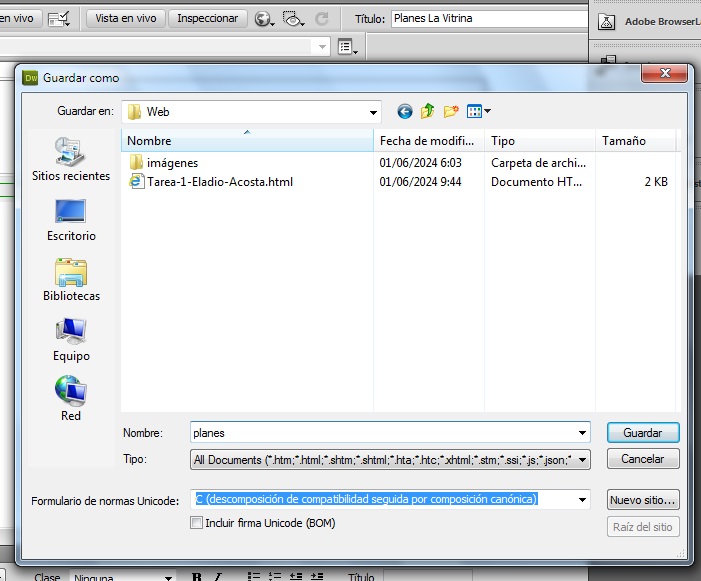Enable Incluir firma Unicode (BOM) checkbox
The width and height of the screenshot is (701, 581).
click(x=197, y=523)
